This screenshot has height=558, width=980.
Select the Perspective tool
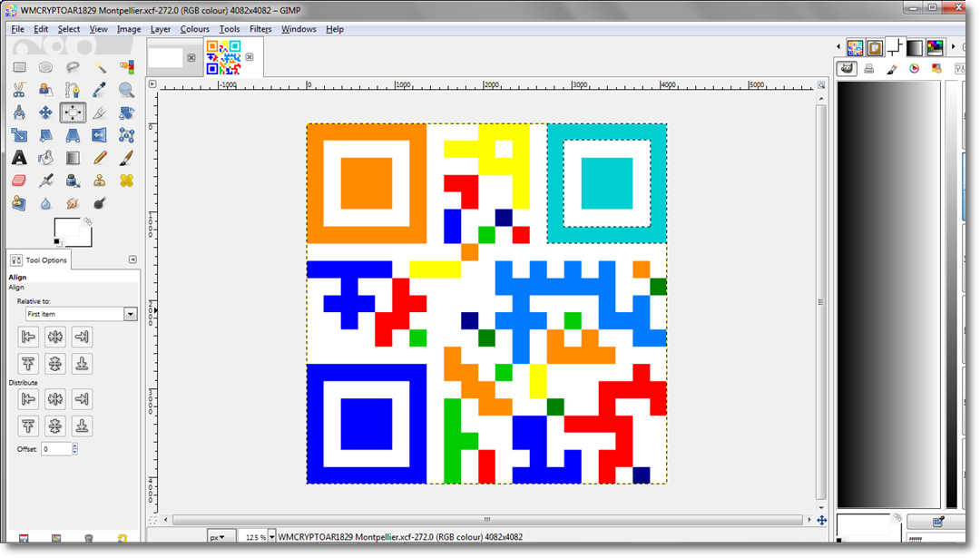[x=73, y=135]
